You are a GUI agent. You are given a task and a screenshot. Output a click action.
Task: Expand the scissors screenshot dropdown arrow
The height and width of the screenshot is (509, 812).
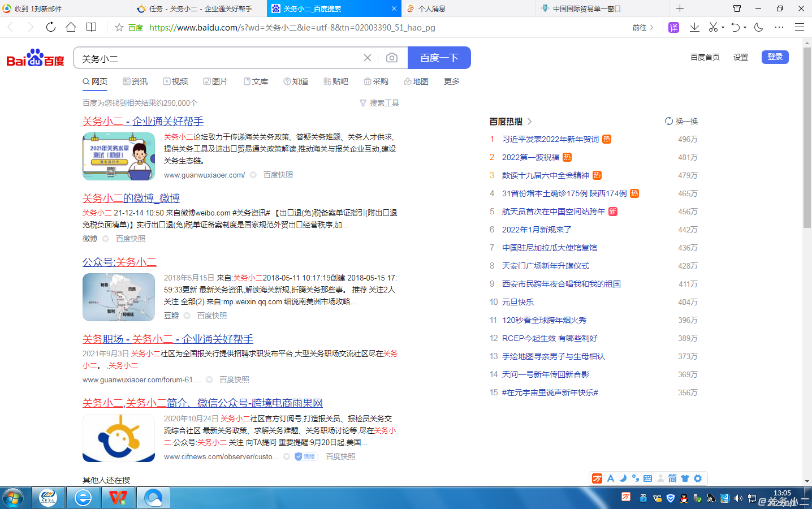pyautogui.click(x=723, y=28)
